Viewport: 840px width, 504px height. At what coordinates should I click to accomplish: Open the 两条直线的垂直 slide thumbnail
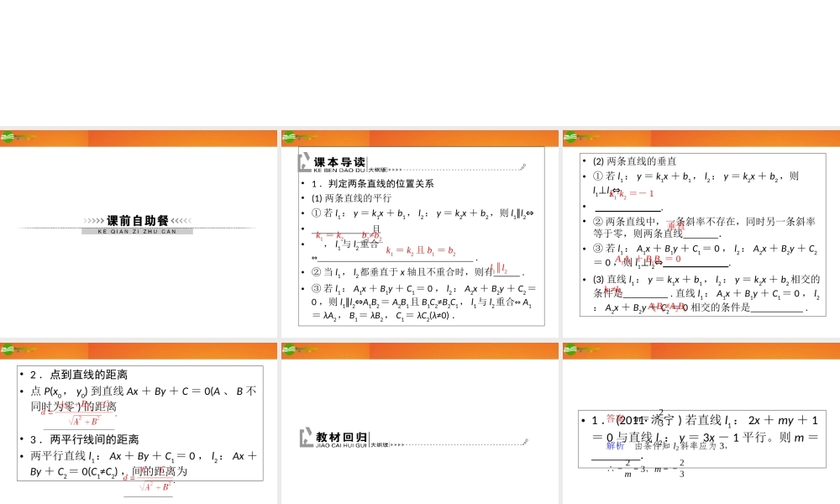pyautogui.click(x=701, y=234)
